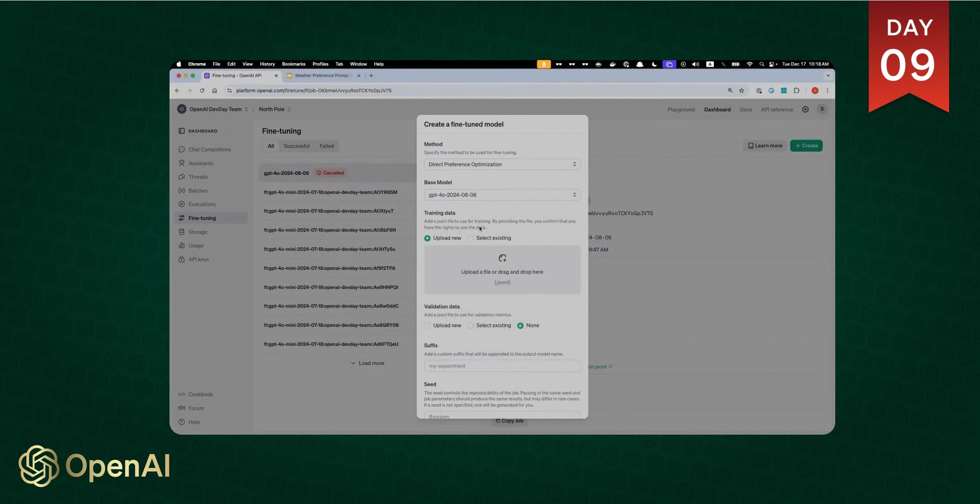Select Upload new for training data
Viewport: 980px width, 504px height.
tap(427, 238)
